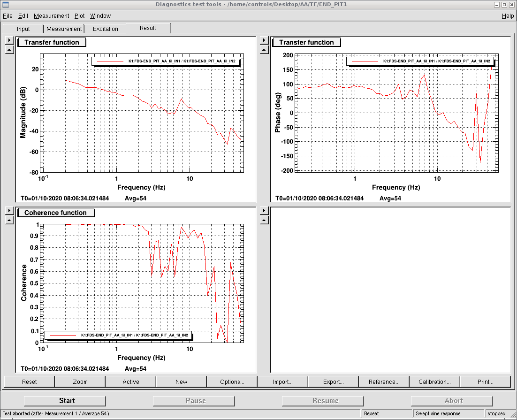Click the Export button
The width and height of the screenshot is (517, 420).
click(x=334, y=382)
